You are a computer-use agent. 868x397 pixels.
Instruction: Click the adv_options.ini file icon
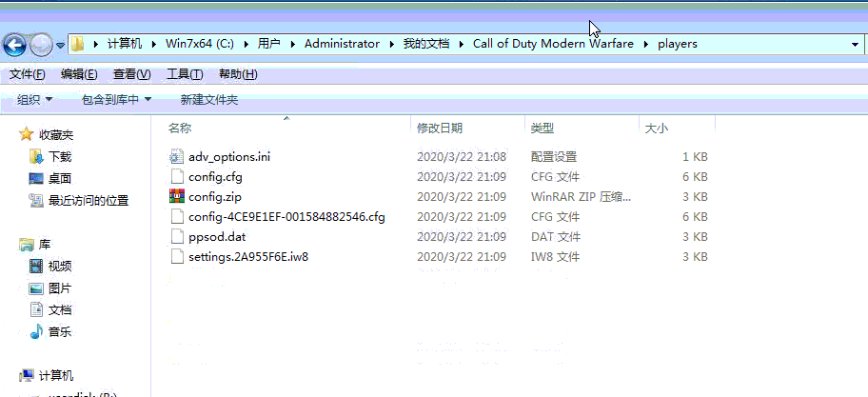click(x=176, y=157)
